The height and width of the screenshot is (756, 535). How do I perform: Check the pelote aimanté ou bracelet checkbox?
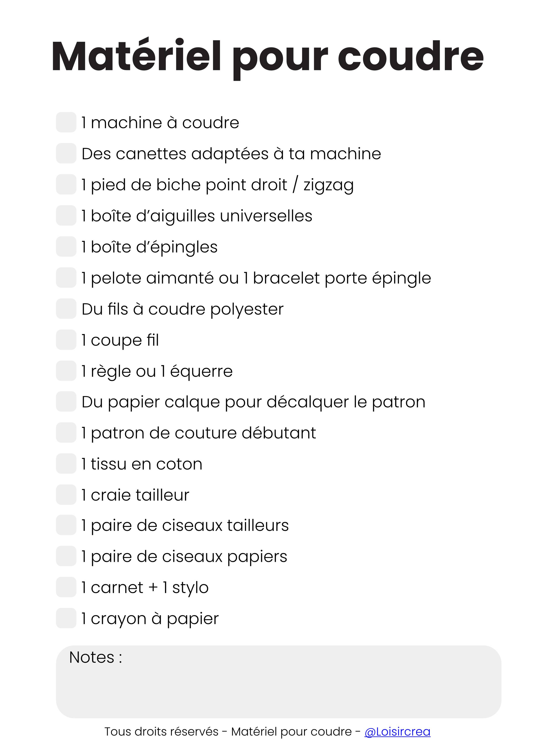tap(66, 278)
